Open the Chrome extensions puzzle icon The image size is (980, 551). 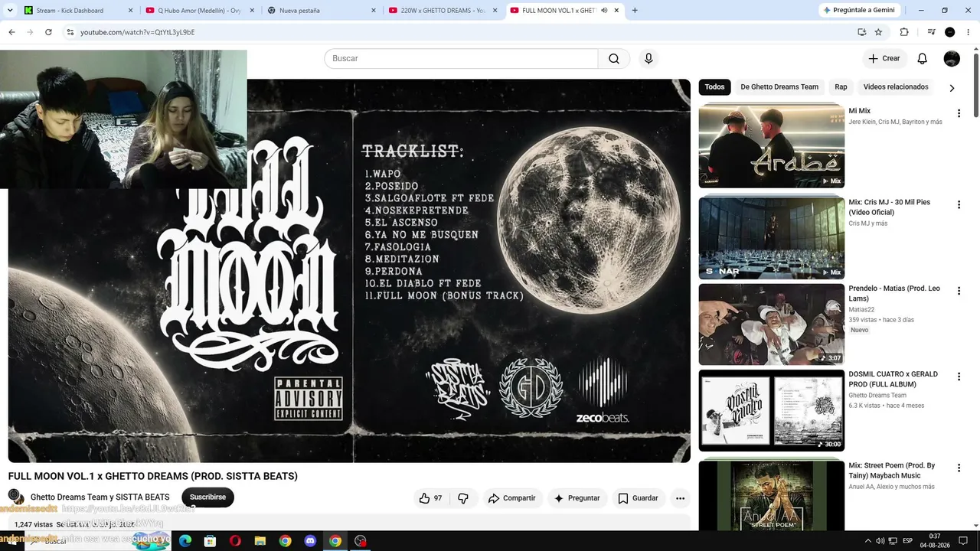(x=904, y=32)
